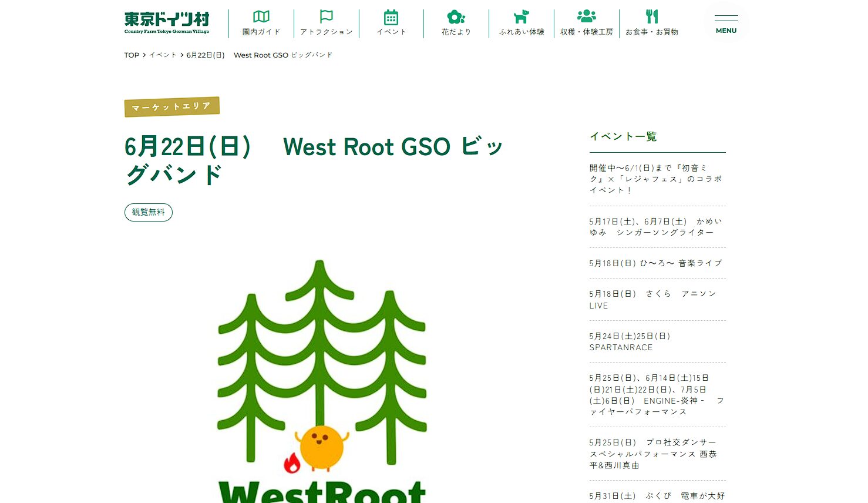Open the dining and shopping fork icon
The height and width of the screenshot is (503, 868).
[x=651, y=18]
